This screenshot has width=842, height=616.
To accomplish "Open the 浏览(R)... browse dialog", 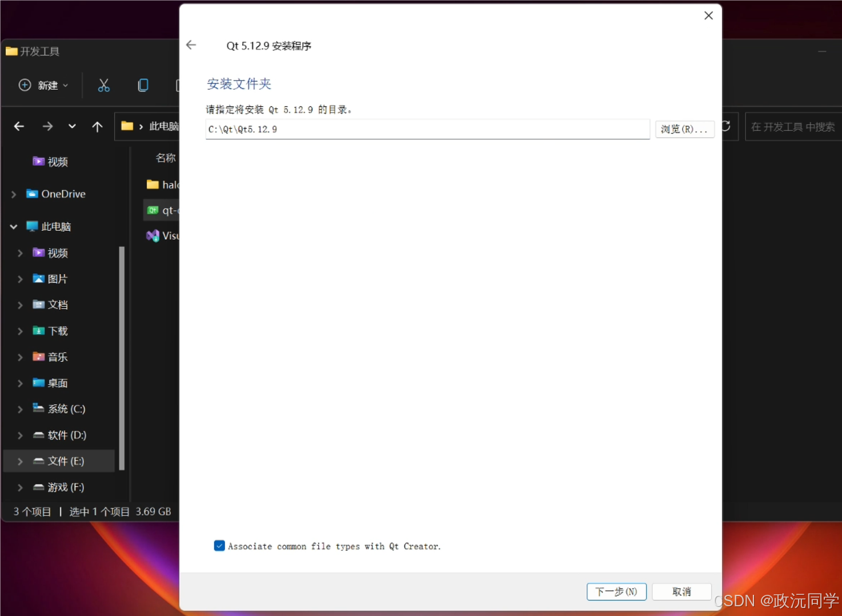I will click(684, 129).
